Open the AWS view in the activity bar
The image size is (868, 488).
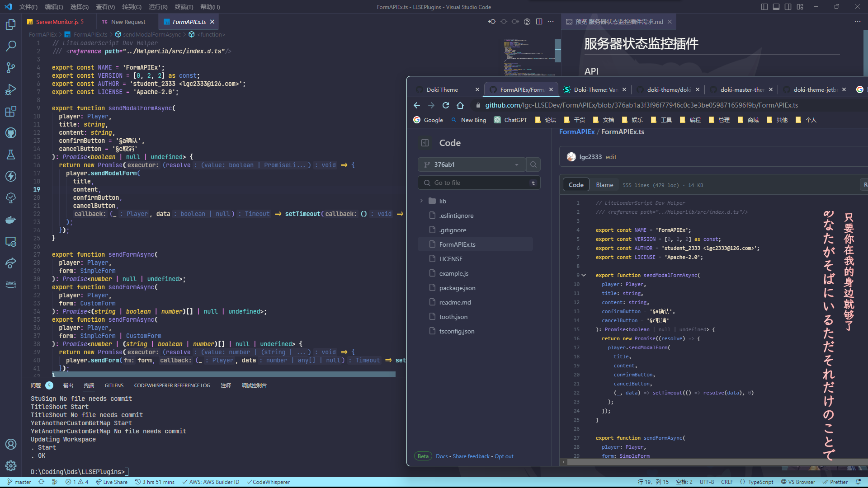tap(11, 284)
